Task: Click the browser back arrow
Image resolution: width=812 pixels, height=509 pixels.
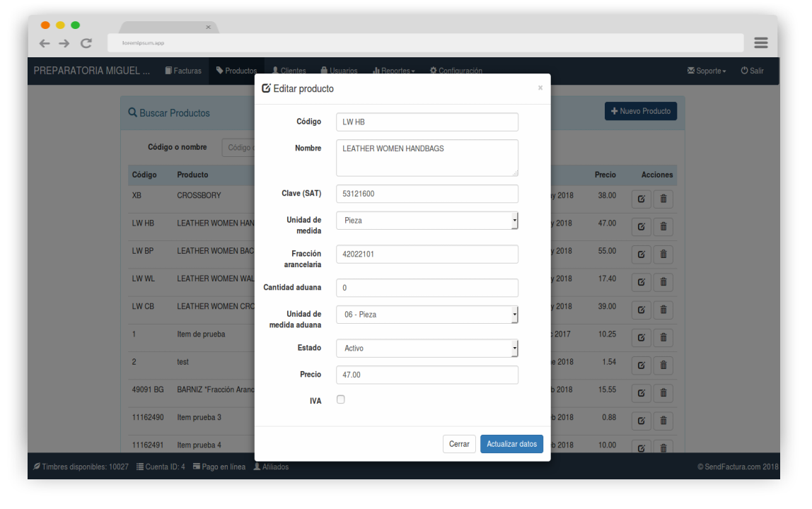Action: tap(45, 43)
